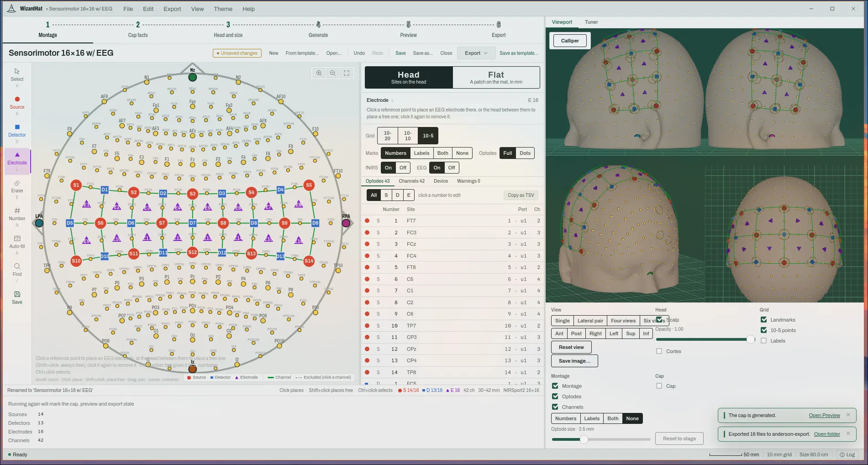Image resolution: width=868 pixels, height=465 pixels.
Task: Select the Select arrow tool
Action: pos(17,75)
